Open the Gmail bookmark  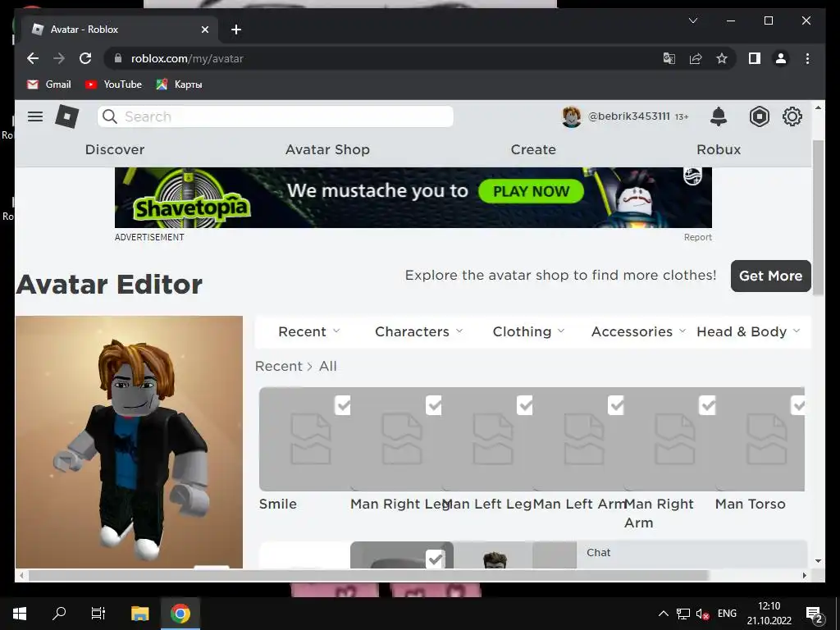pos(48,84)
